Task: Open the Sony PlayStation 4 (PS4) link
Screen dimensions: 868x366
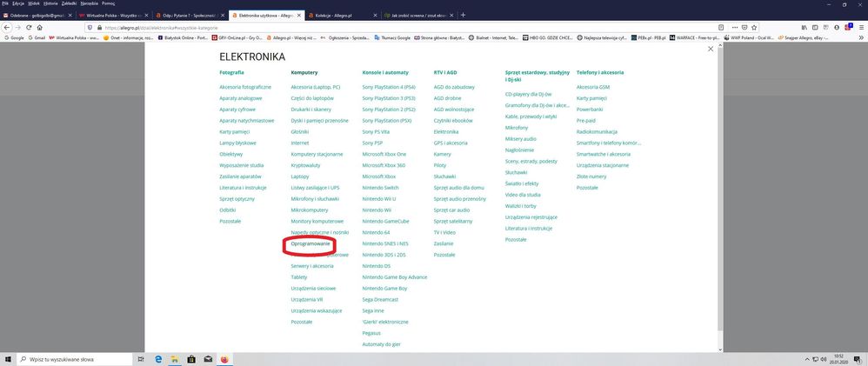Action: point(389,87)
